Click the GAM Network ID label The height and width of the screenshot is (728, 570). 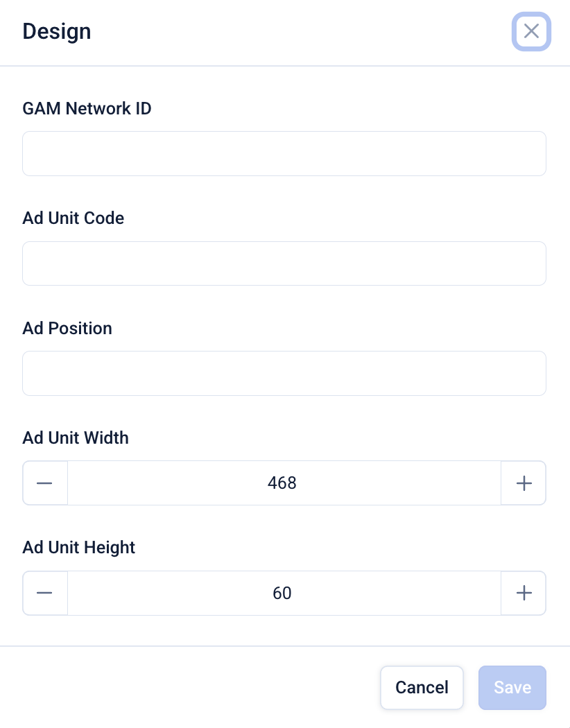(87, 108)
